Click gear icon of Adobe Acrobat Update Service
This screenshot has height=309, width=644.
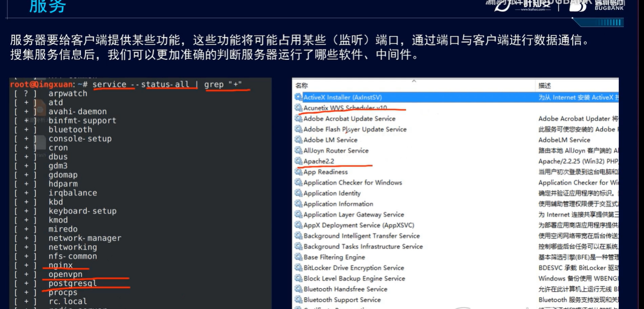pyautogui.click(x=298, y=119)
